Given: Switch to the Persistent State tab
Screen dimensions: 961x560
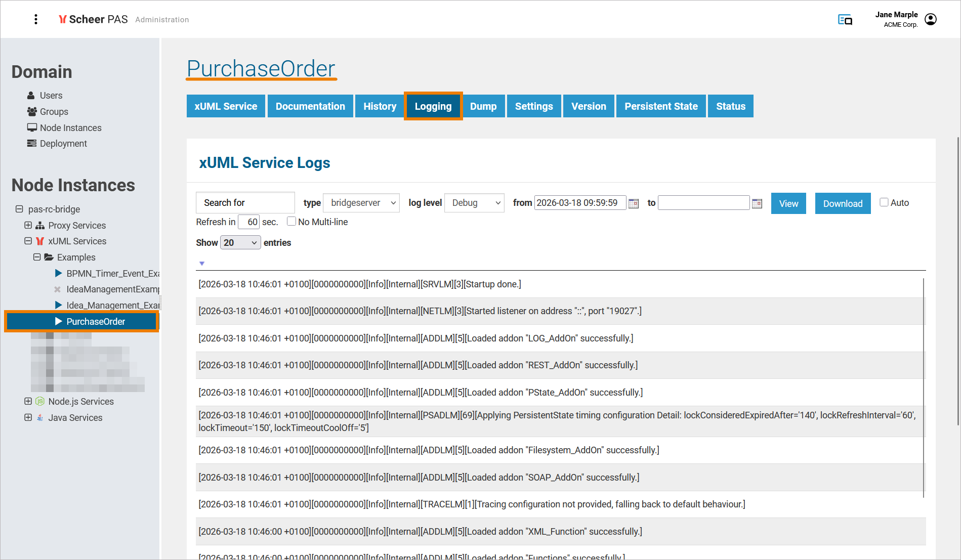Looking at the screenshot, I should 660,106.
